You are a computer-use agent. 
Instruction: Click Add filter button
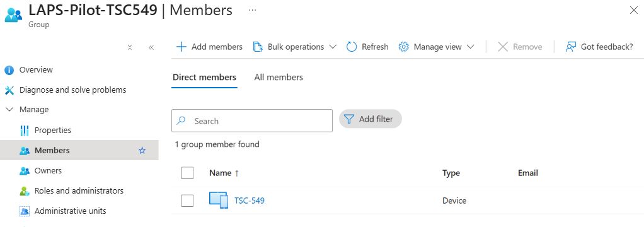(370, 119)
